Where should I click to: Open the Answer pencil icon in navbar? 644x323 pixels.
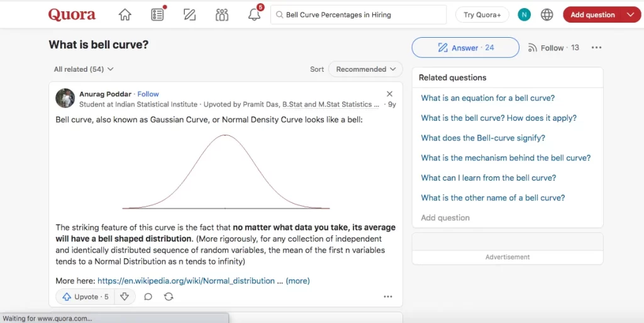point(189,14)
